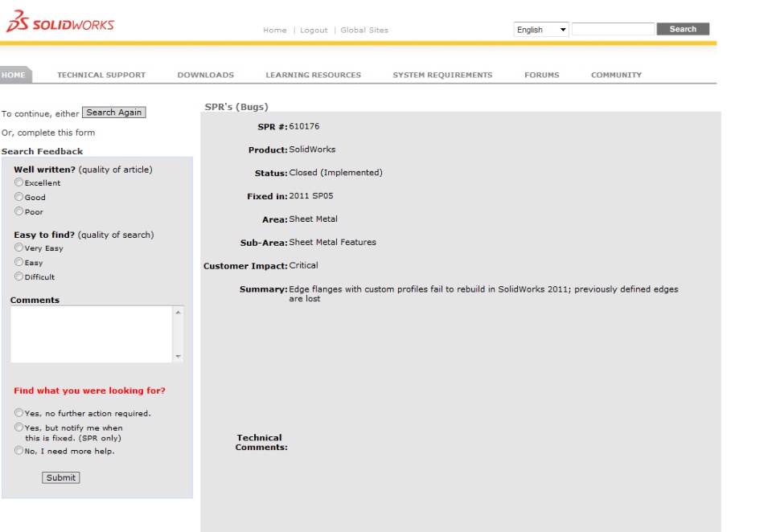
Task: Choose Very Easy search quality
Action: [18, 247]
